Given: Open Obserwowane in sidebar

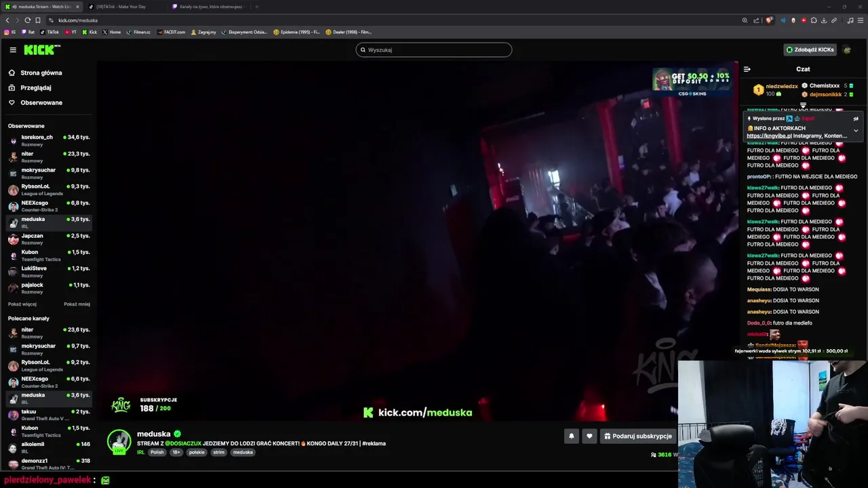Looking at the screenshot, I should click(x=41, y=102).
